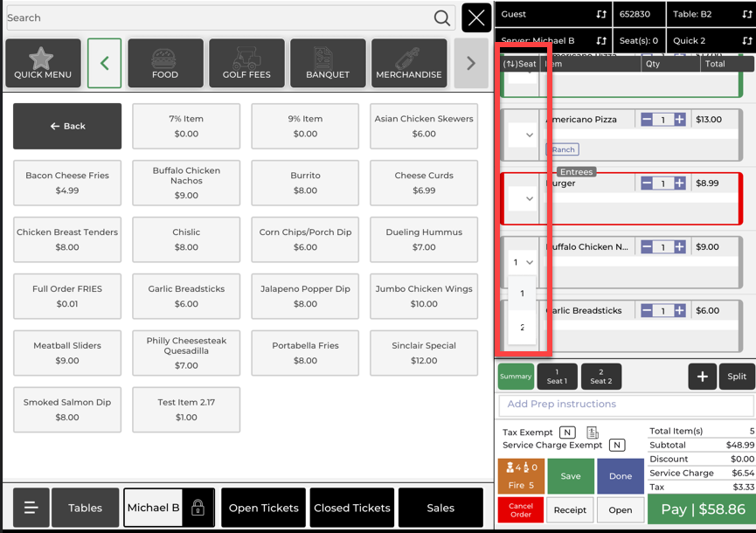
Task: Increase Garlic Breadsticks quantity with plus
Action: pyautogui.click(x=679, y=311)
